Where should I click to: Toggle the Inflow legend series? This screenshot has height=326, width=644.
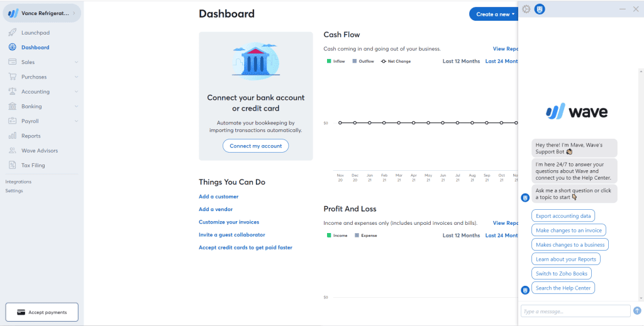click(336, 62)
